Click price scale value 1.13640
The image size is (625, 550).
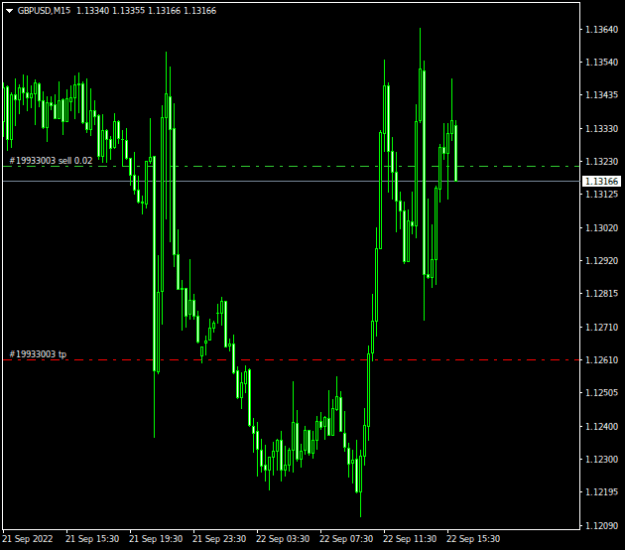coord(601,29)
